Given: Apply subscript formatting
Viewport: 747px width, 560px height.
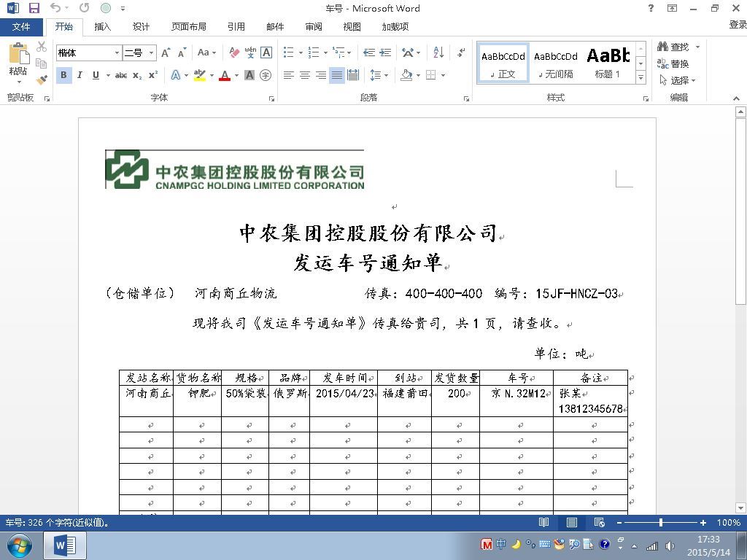Looking at the screenshot, I should (x=137, y=75).
